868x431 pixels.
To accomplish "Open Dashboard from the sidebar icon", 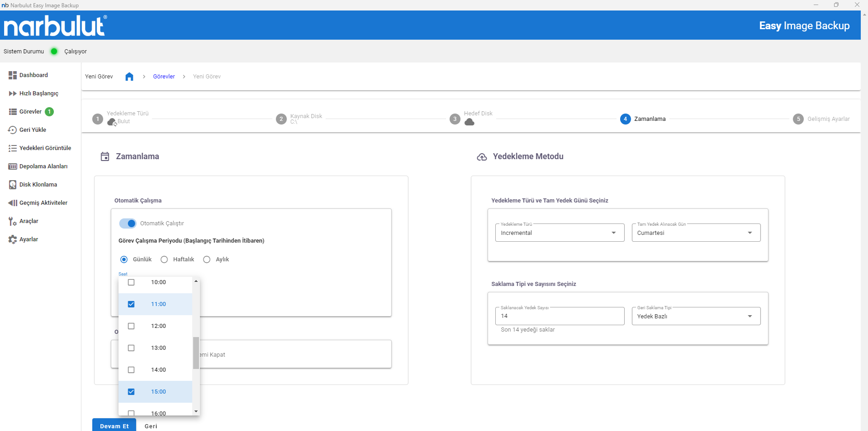I will (x=12, y=75).
